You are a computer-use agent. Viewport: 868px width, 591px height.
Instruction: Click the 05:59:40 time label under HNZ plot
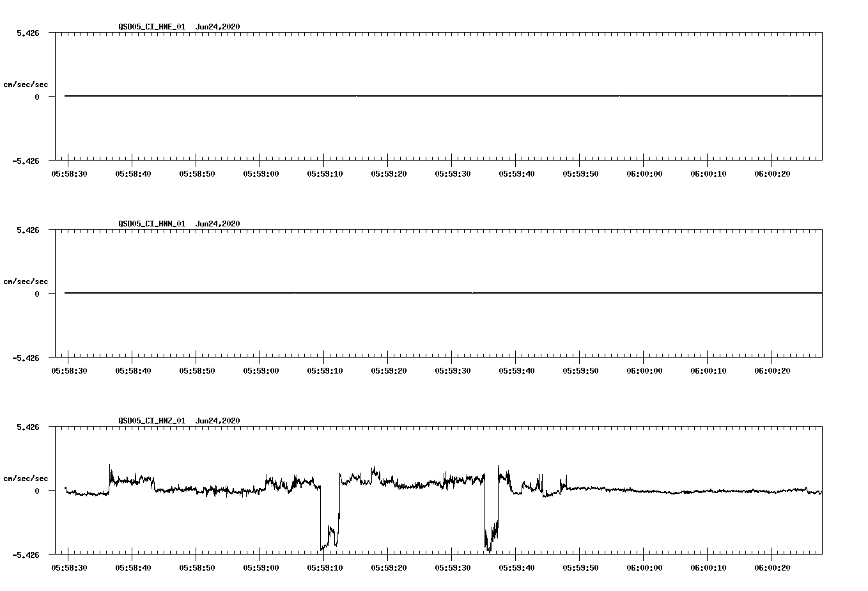coord(516,567)
